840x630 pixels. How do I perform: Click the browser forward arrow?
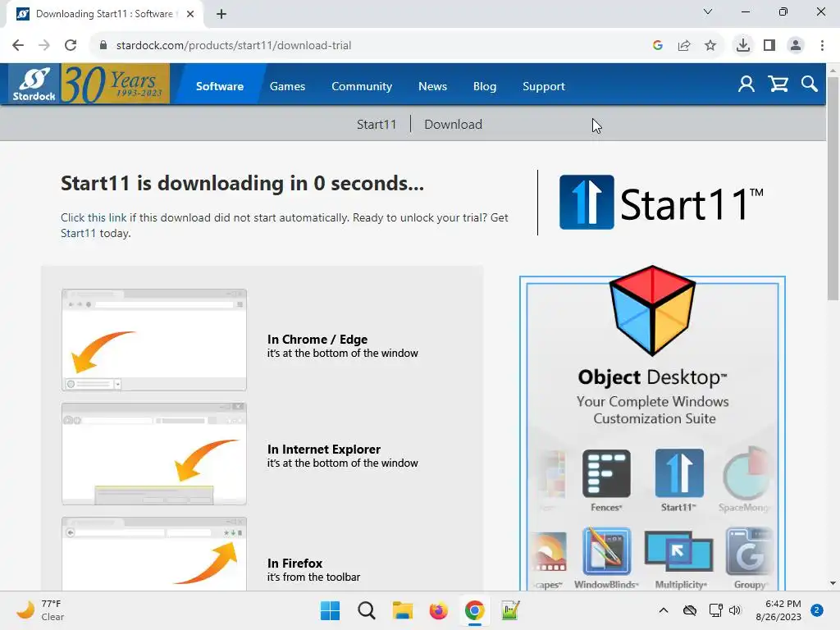point(44,46)
